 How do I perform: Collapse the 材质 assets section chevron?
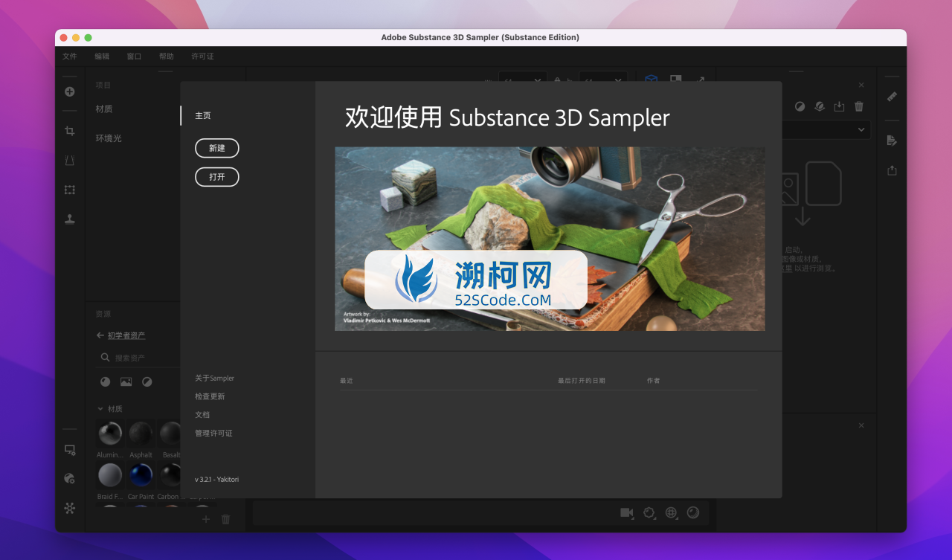(100, 409)
